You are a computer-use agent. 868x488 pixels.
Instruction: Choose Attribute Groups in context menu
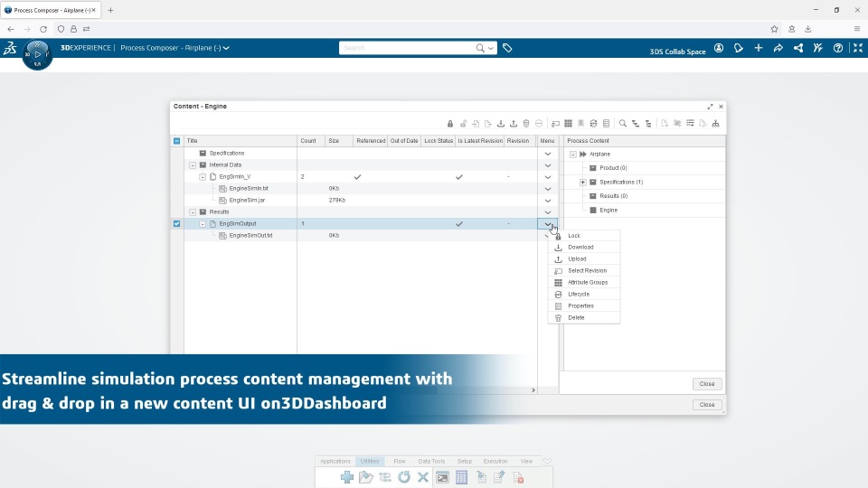click(x=584, y=282)
